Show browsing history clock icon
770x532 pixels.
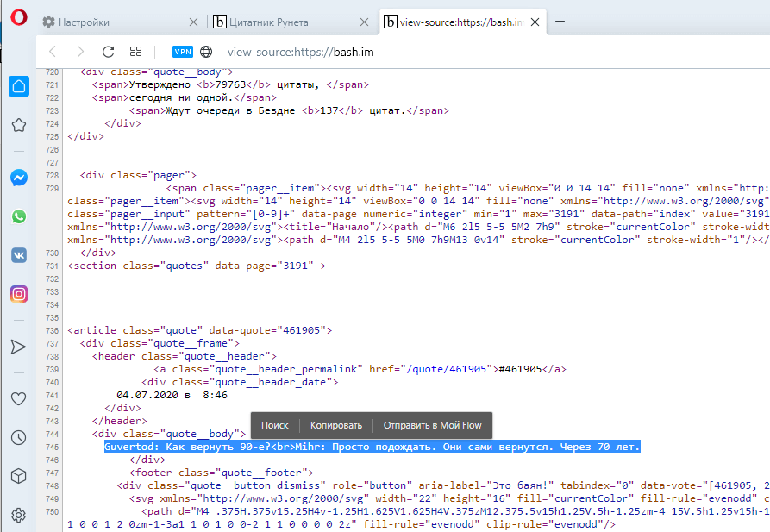[18, 438]
